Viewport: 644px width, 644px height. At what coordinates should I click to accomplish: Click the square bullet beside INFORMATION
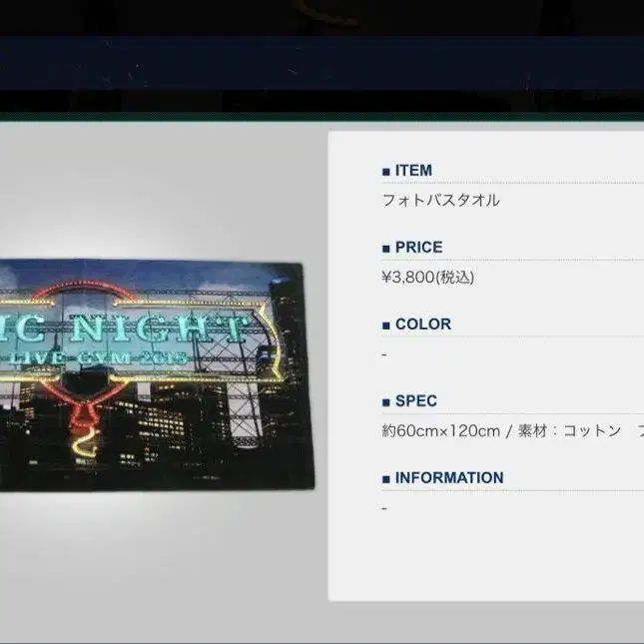pyautogui.click(x=385, y=479)
